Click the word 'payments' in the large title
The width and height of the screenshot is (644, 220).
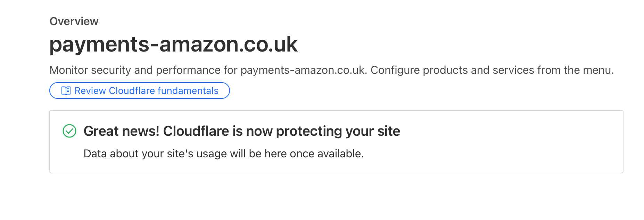[x=99, y=45]
